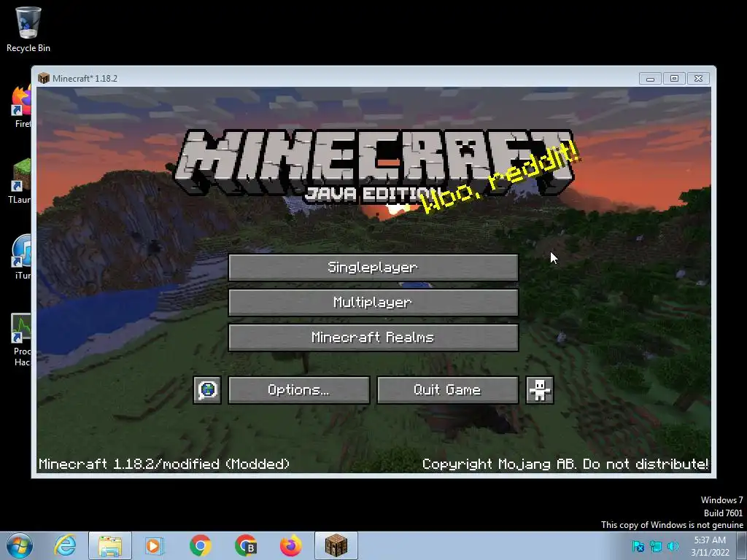
Task: Open network tray icon
Action: [656, 546]
